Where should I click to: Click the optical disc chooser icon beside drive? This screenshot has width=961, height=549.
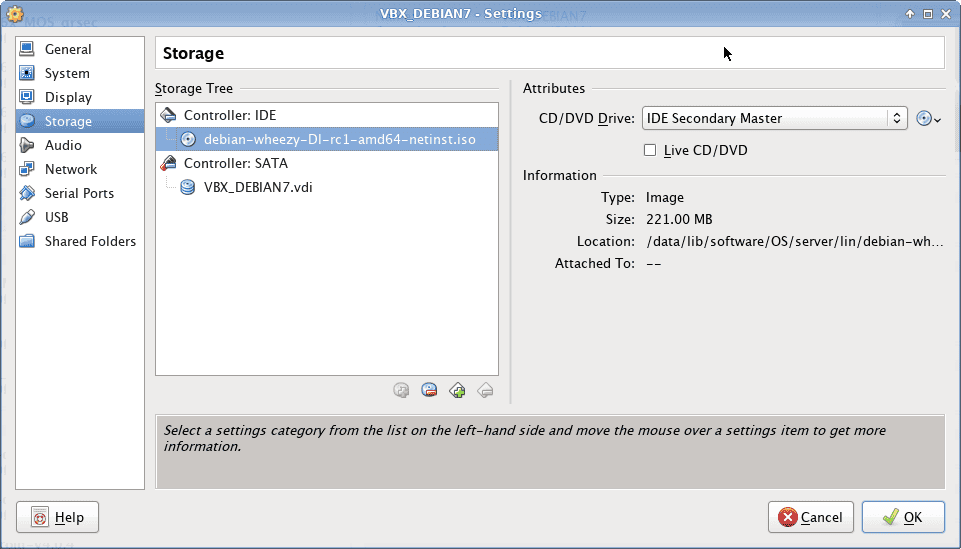tap(928, 118)
